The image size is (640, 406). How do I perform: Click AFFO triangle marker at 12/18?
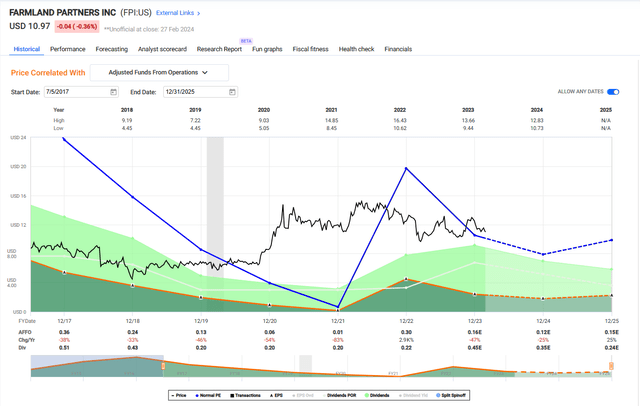coord(133,286)
